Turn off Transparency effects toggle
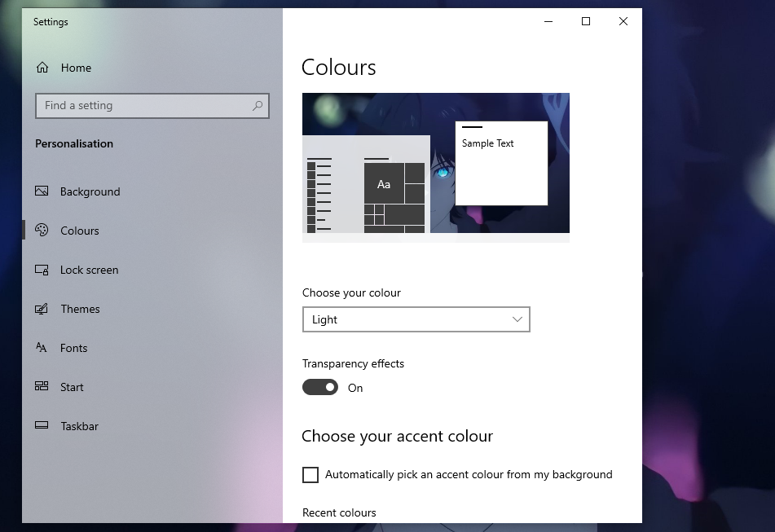The height and width of the screenshot is (532, 775). click(320, 387)
